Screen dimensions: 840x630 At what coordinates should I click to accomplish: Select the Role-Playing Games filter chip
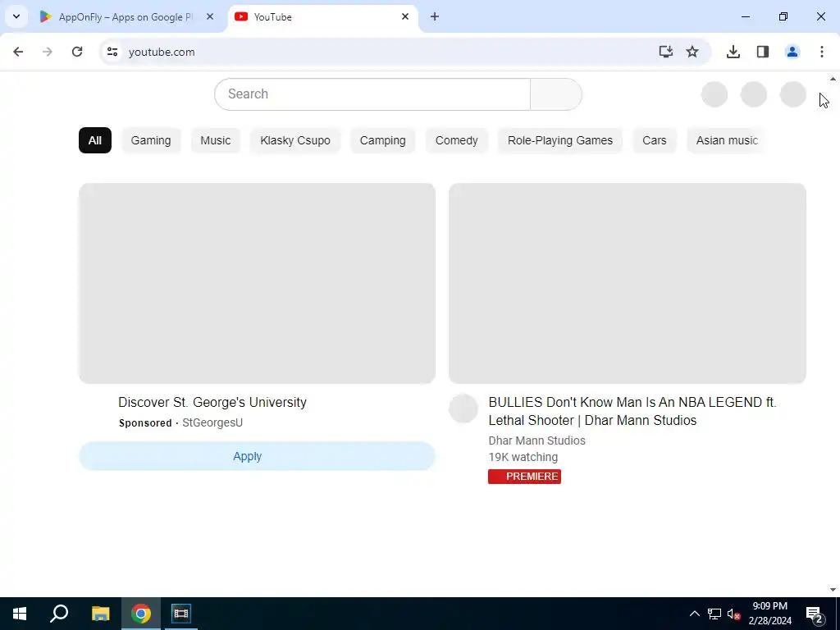pyautogui.click(x=559, y=140)
